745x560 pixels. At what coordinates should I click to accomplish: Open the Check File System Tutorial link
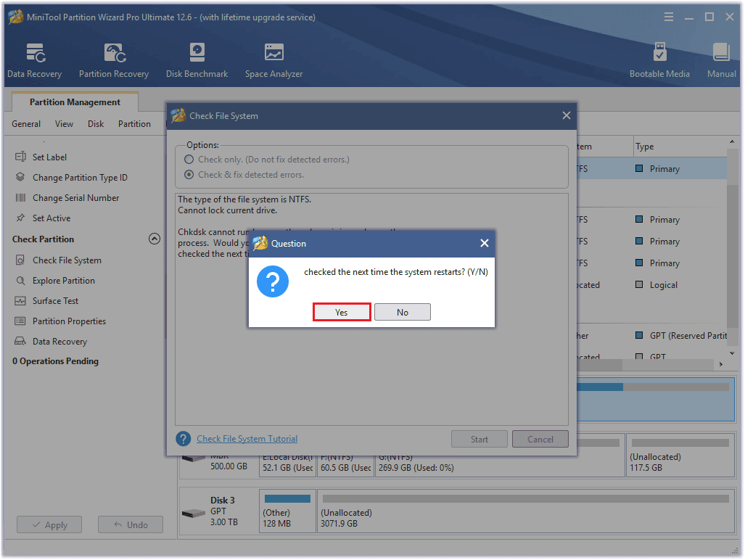(247, 439)
